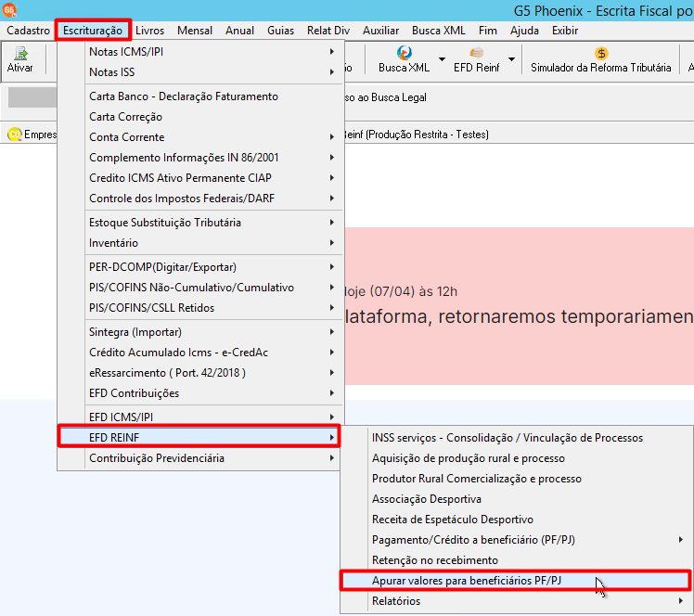Choose Aquisição de produção rural e processo

(x=516, y=458)
